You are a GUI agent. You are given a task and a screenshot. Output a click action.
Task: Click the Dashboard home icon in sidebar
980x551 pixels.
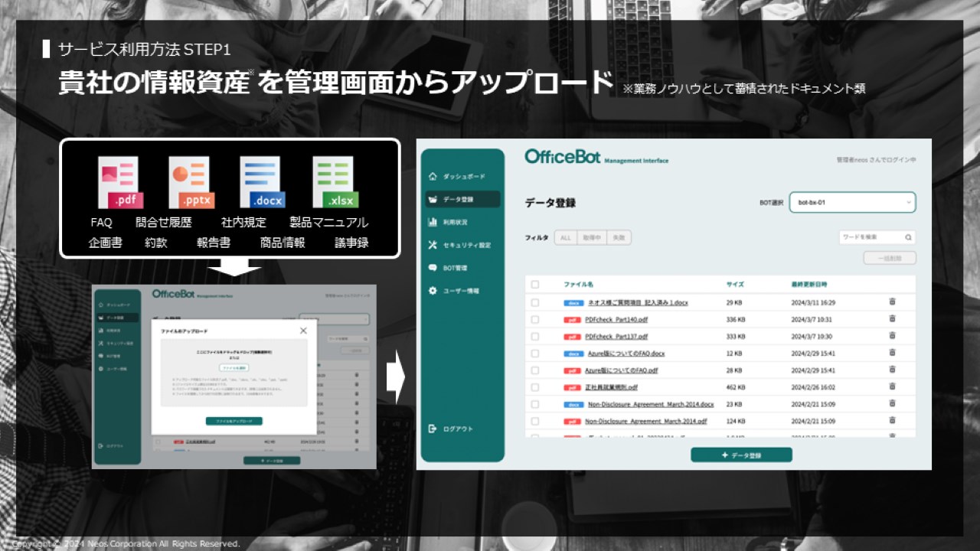[x=433, y=177]
